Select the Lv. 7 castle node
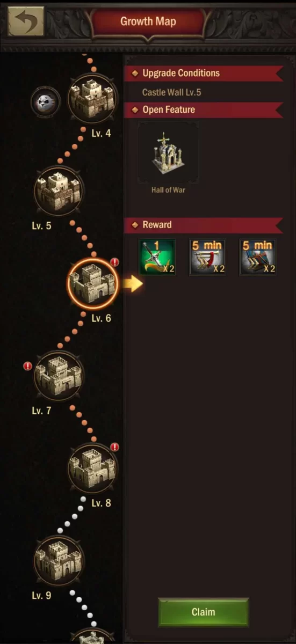Viewport: 296px width, 644px height. (58, 375)
